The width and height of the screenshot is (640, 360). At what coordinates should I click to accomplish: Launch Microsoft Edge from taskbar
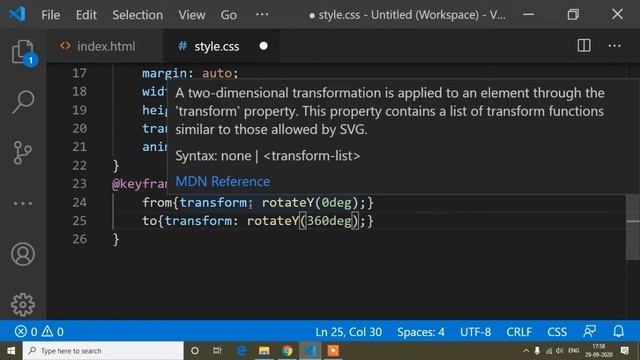click(241, 351)
